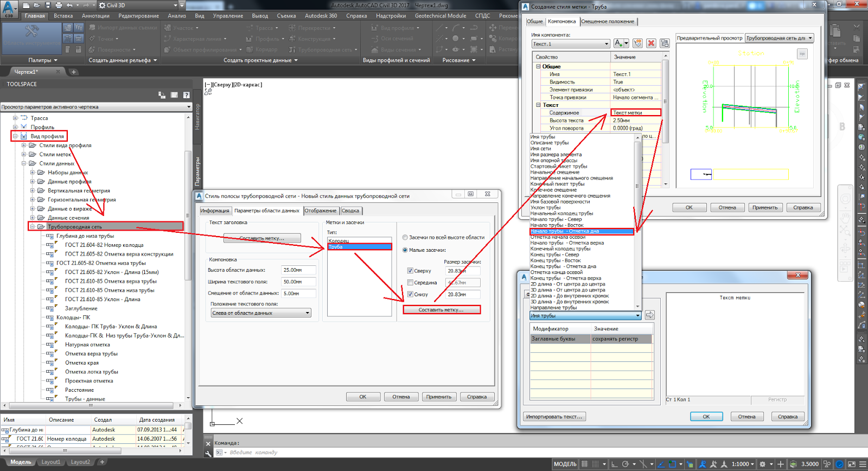The image size is (868, 471).
Task: Toggle object snap tracking icon in status bar
Action: (661, 464)
